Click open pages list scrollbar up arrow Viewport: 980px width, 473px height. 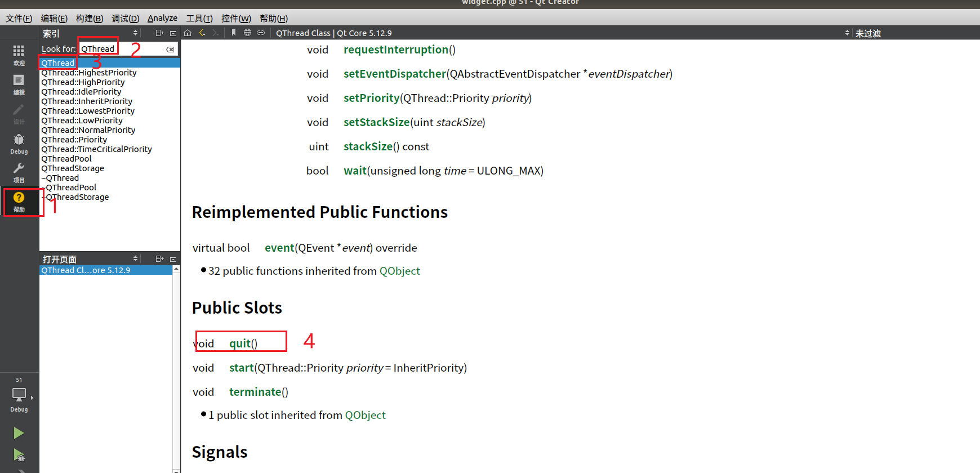176,269
